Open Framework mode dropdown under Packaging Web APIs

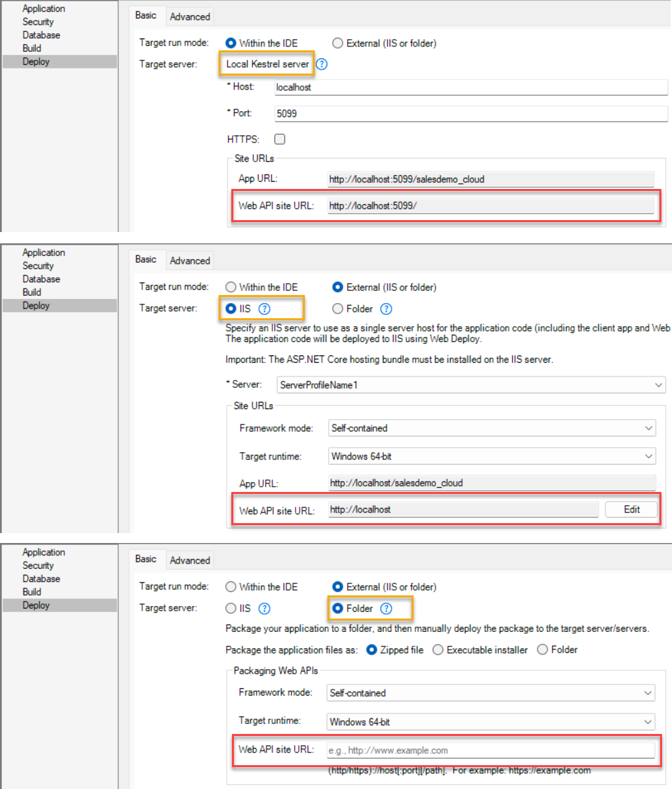[490, 693]
